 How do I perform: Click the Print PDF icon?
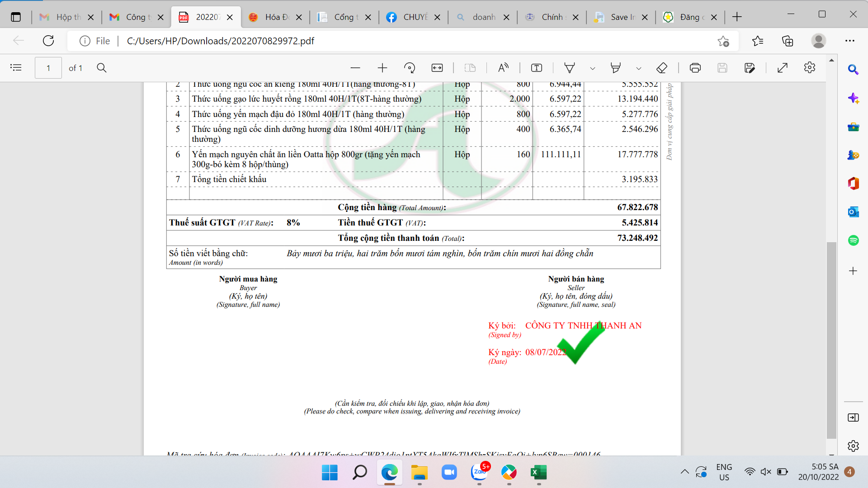[695, 68]
